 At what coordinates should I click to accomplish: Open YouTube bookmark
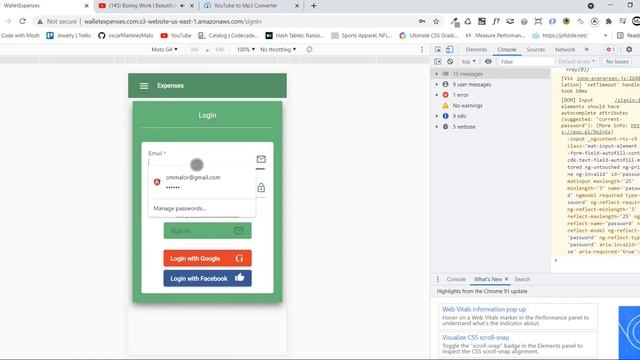[176, 36]
